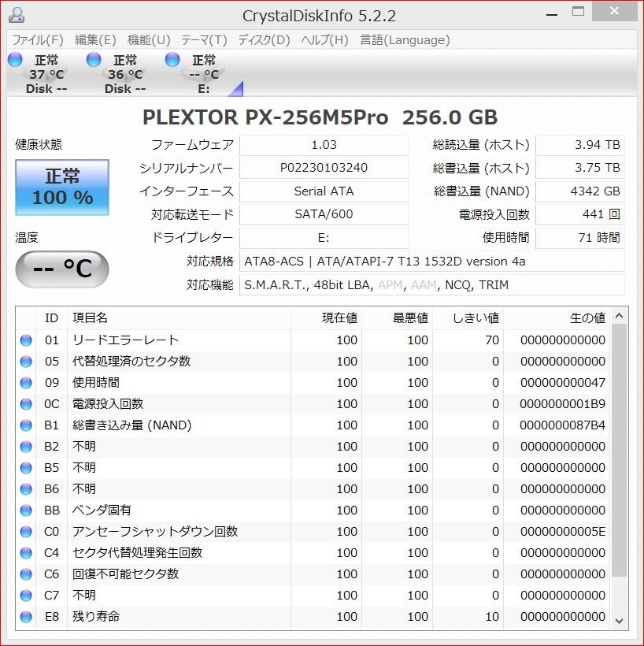
Task: Open the ファイル(F) menu
Action: click(38, 40)
